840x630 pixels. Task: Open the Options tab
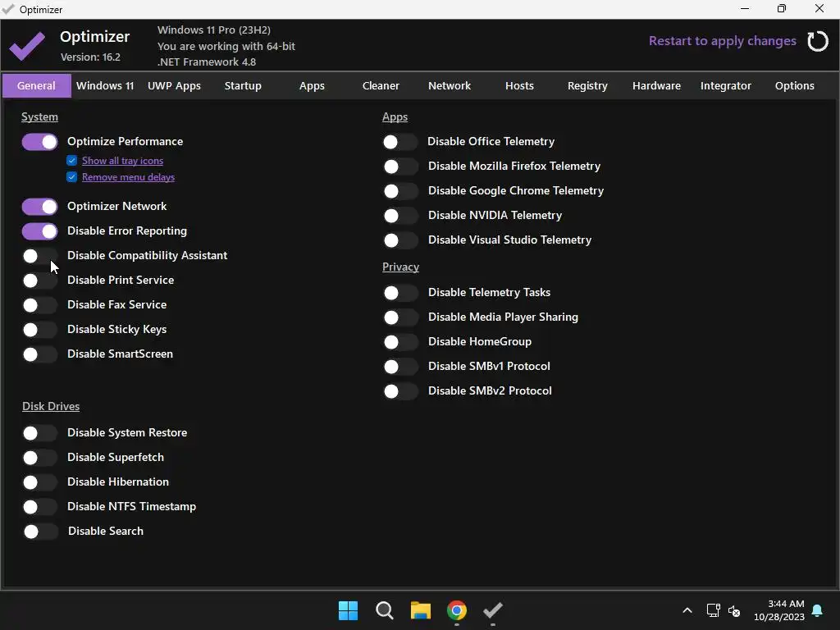(x=794, y=85)
